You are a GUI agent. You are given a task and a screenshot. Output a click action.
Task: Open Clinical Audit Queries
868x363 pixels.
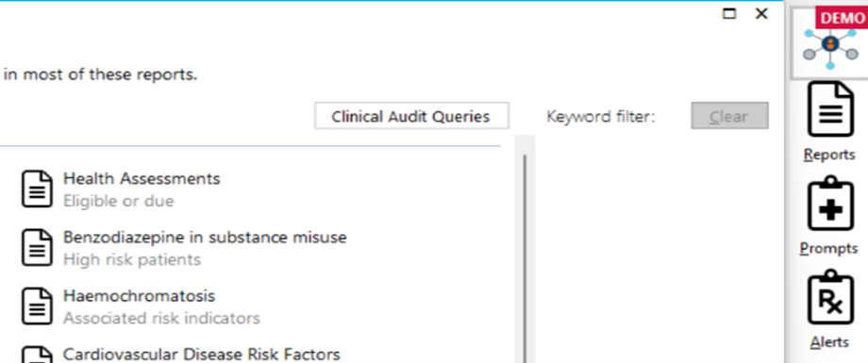pos(411,116)
